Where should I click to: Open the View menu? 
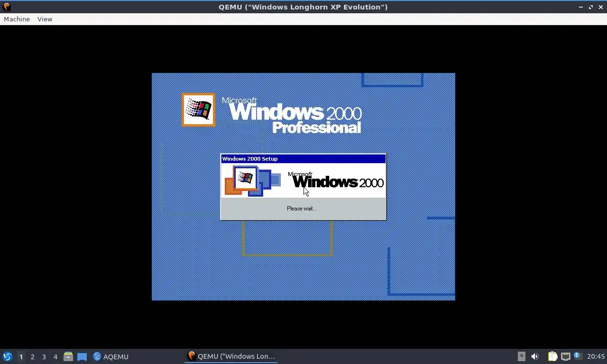tap(45, 19)
